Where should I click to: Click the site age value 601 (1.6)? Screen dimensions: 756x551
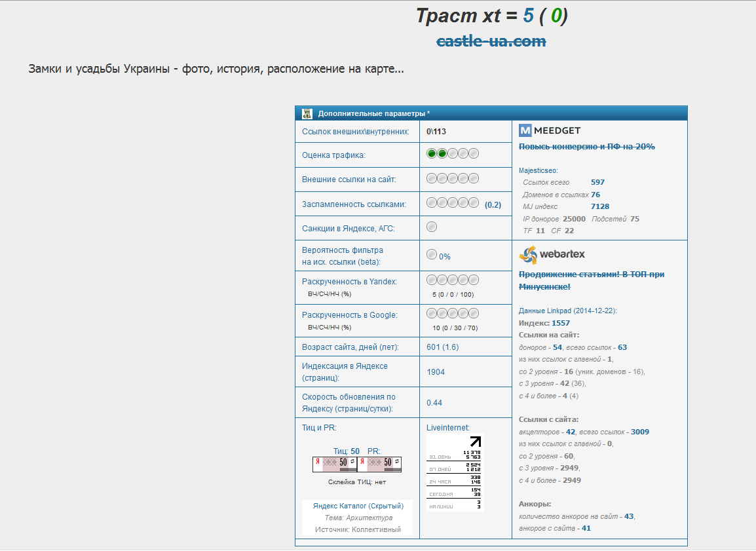443,347
